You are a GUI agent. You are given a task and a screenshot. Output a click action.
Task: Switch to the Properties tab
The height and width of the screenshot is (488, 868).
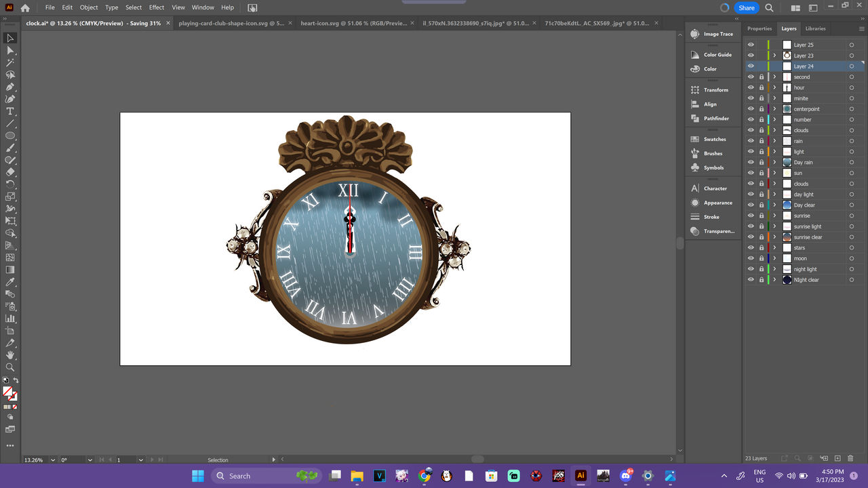(759, 28)
